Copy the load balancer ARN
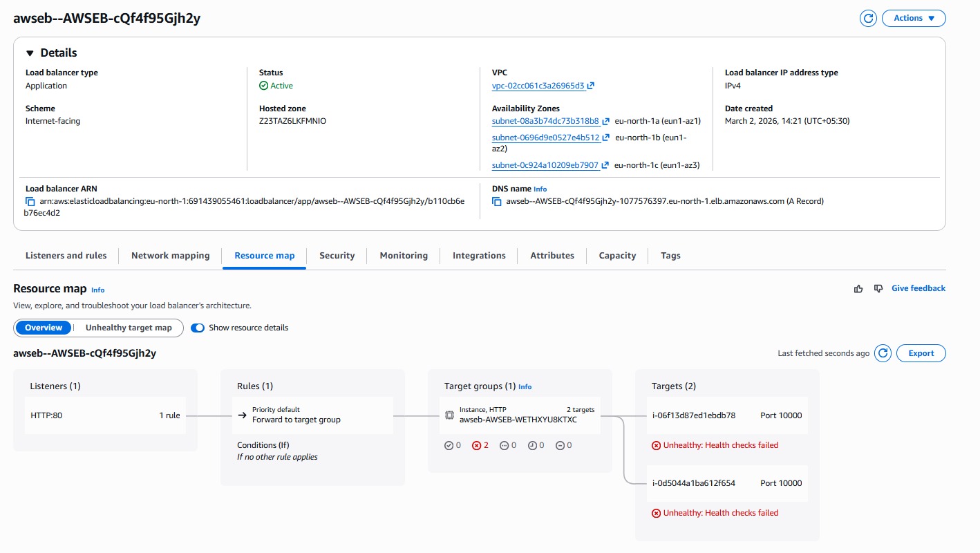Screen dimensions: 980x553 point(30,202)
